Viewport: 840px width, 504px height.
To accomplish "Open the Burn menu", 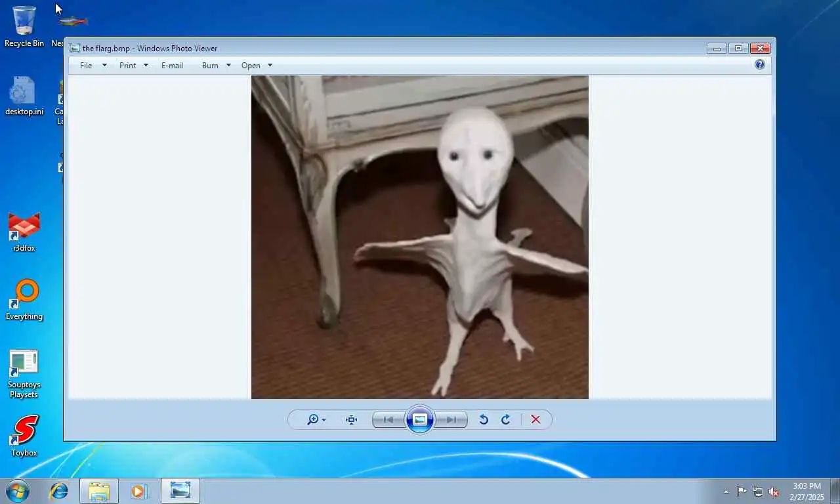I will 210,66.
